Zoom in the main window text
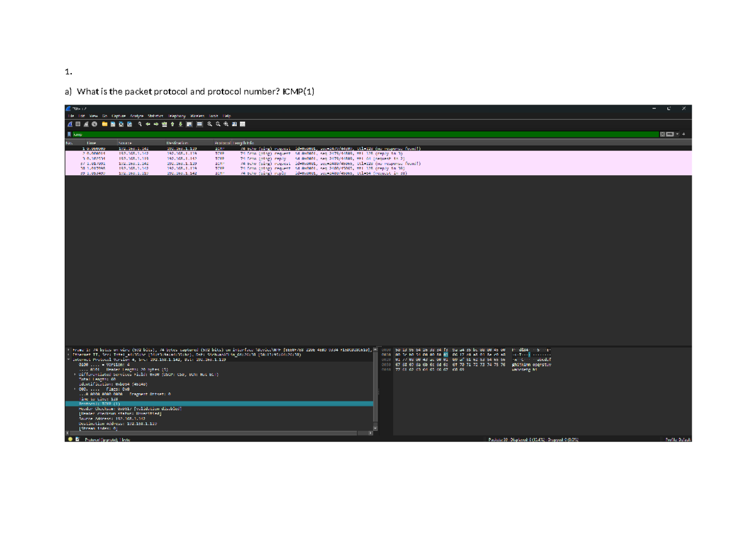The image size is (756, 535). 209,124
